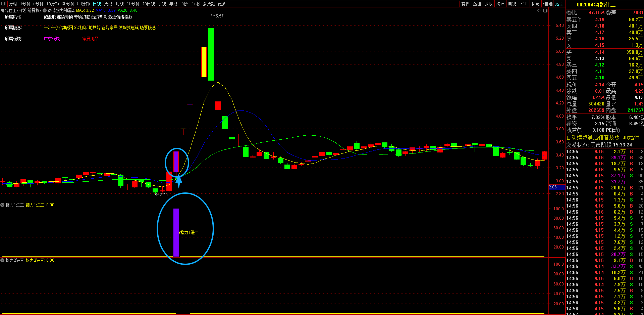Select the 45日线 period tab
The width and height of the screenshot is (644, 315).
pyautogui.click(x=149, y=4)
